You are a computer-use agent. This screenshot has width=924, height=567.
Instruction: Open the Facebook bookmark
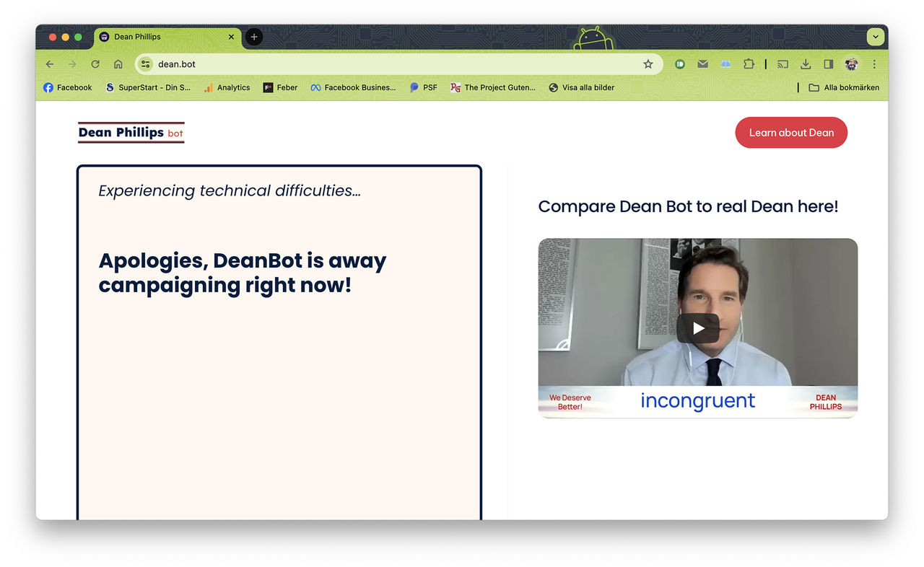pos(67,87)
